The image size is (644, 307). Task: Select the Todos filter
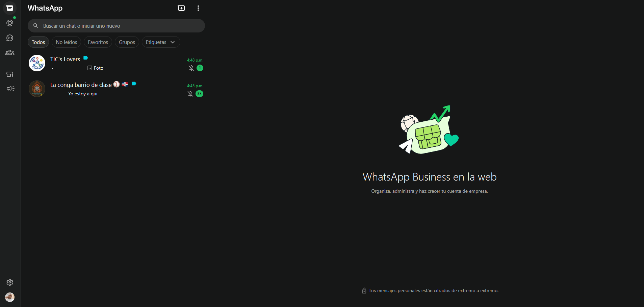coord(38,42)
